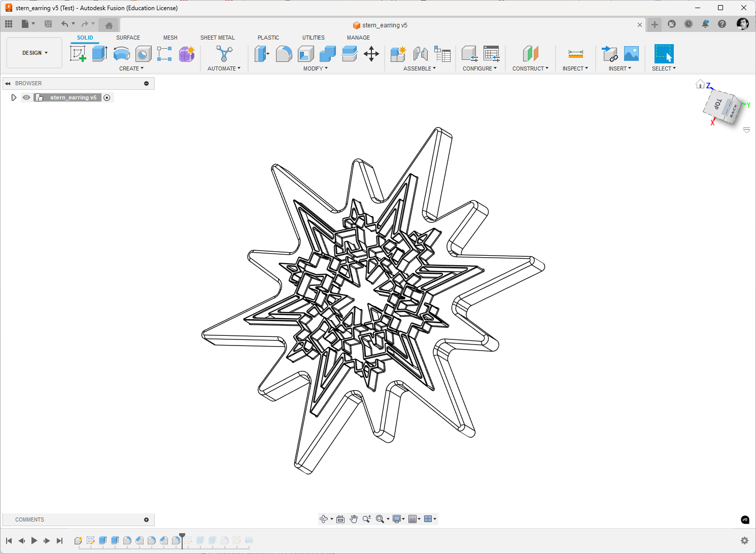Switch to the Mesh tab

tap(170, 38)
